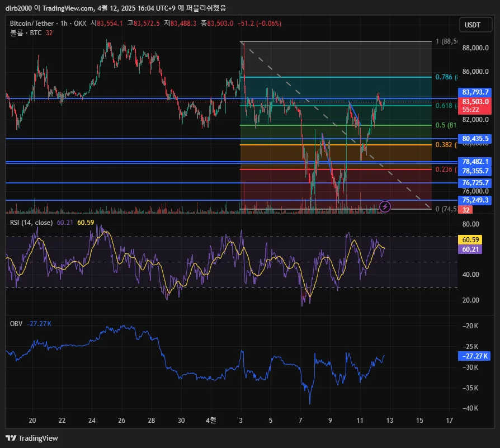The width and height of the screenshot is (500, 448).
Task: Open the USDT currency selector
Action: (473, 25)
